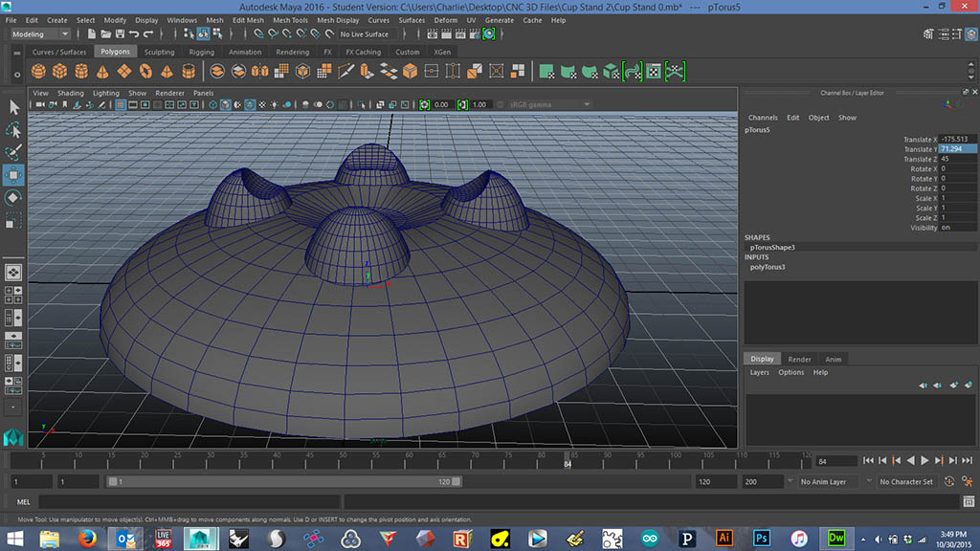
Task: Toggle the viewport grid display icon
Action: point(122,104)
